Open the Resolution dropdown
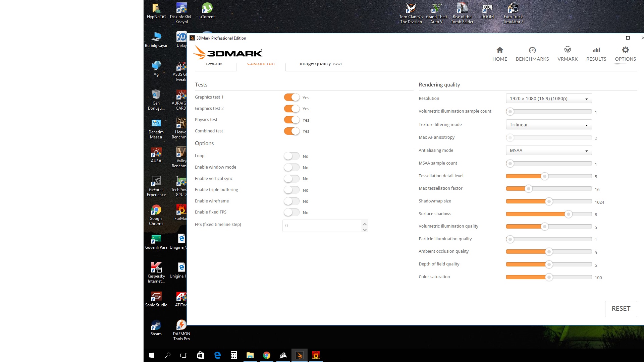Image resolution: width=644 pixels, height=362 pixels. point(549,98)
